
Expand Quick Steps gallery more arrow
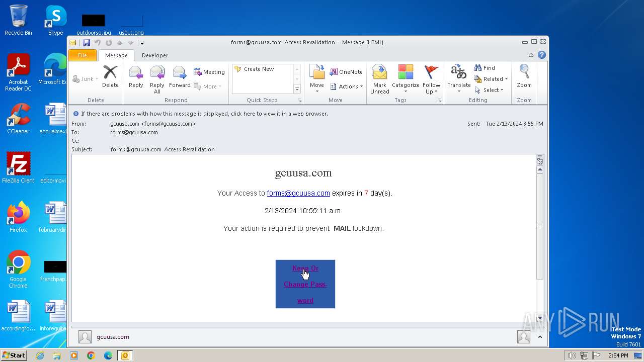point(297,89)
